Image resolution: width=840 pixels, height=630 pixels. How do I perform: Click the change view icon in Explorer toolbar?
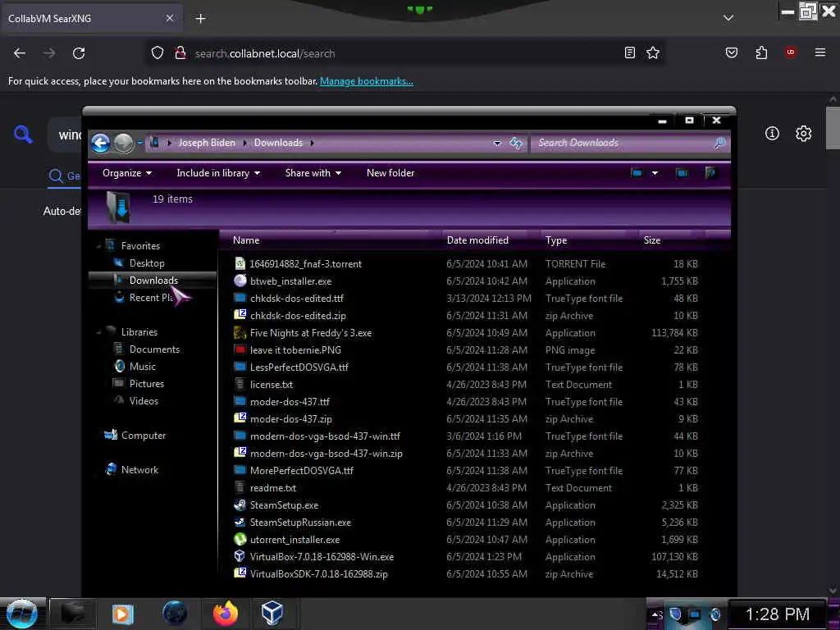[637, 173]
